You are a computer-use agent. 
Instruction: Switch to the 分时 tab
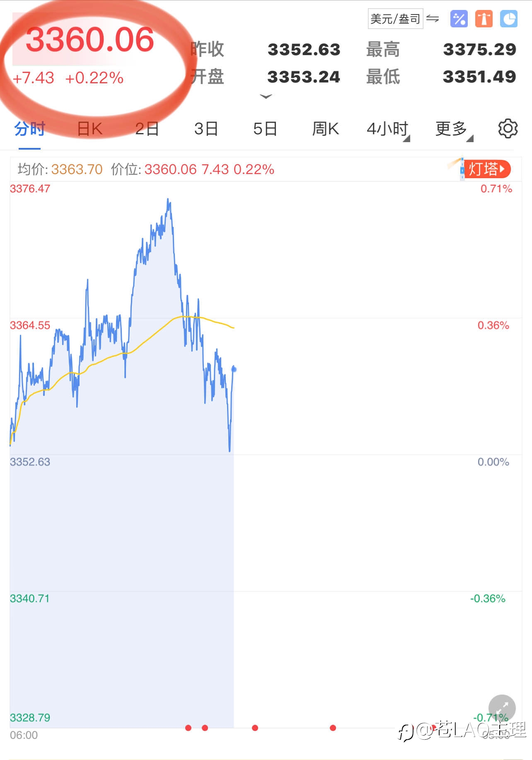29,129
